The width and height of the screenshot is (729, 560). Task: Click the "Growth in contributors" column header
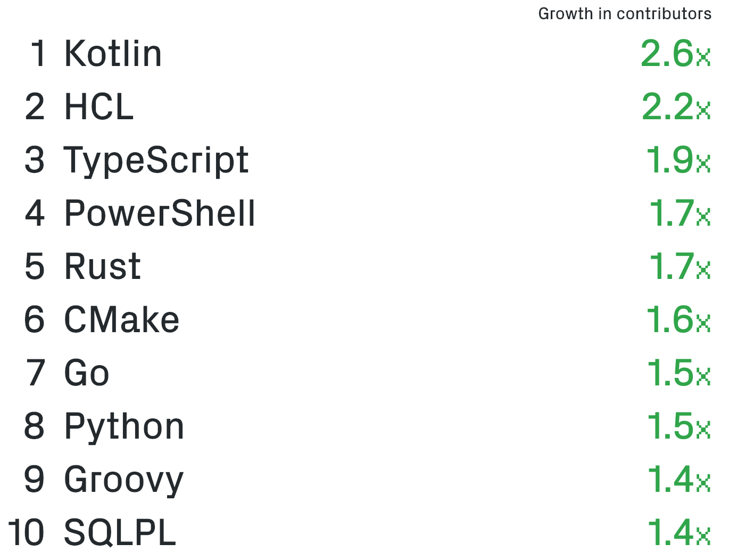point(624,14)
